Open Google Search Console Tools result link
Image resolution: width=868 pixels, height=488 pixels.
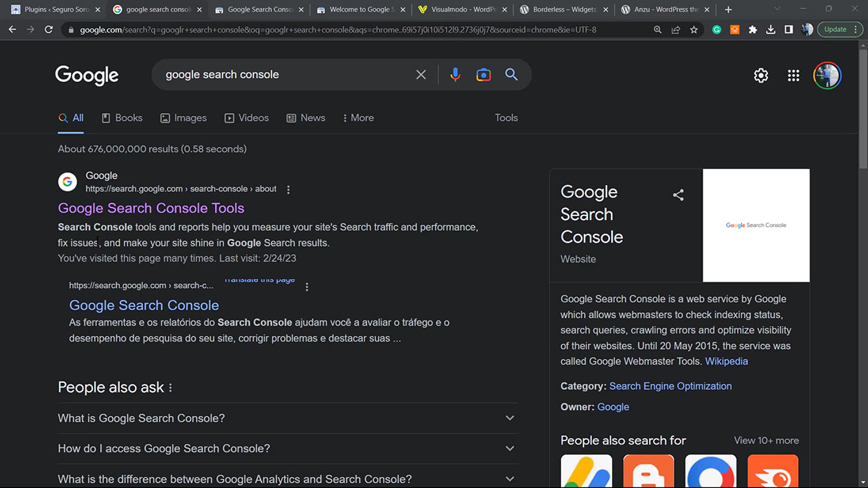(x=151, y=208)
